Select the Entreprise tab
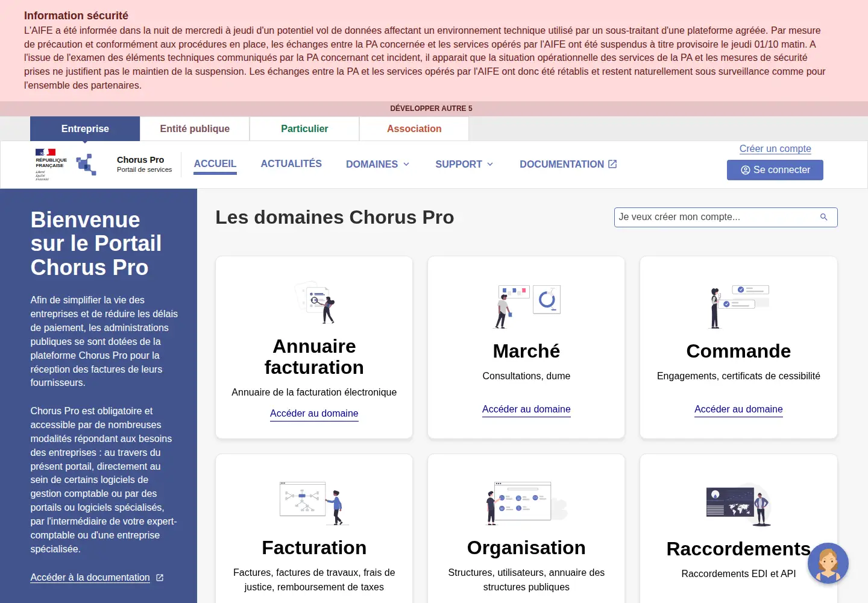 coord(85,128)
